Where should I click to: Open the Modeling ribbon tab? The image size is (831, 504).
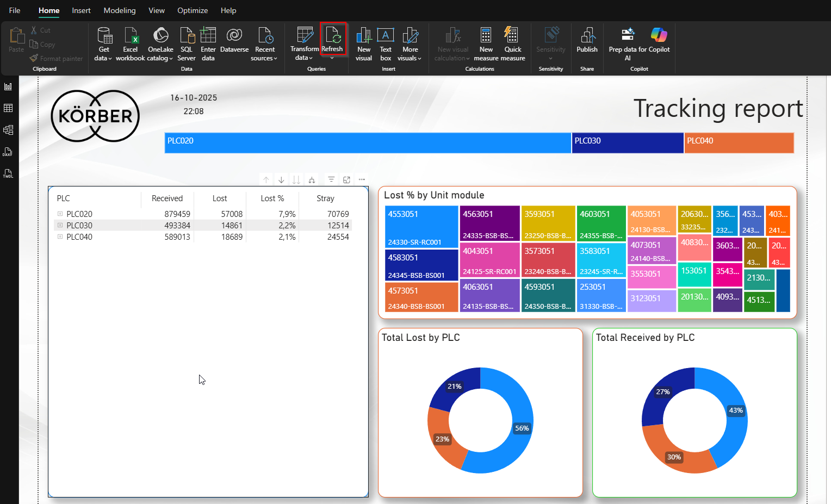(x=120, y=10)
